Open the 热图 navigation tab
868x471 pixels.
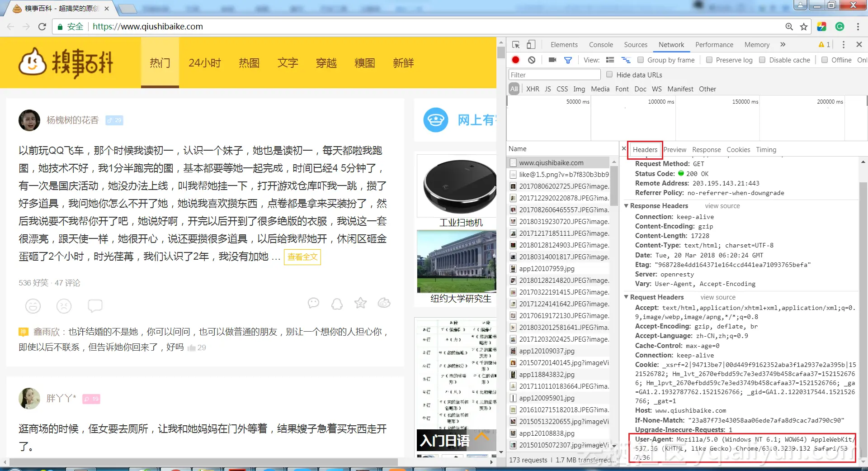point(249,63)
